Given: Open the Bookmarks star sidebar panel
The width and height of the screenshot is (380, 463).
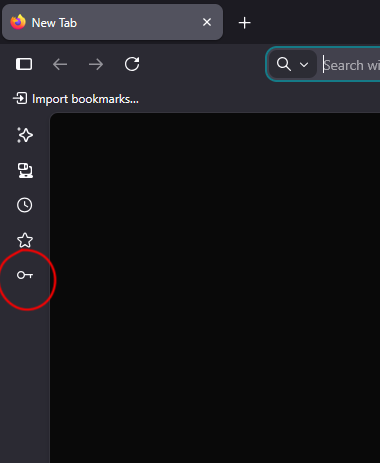Looking at the screenshot, I should coord(25,240).
